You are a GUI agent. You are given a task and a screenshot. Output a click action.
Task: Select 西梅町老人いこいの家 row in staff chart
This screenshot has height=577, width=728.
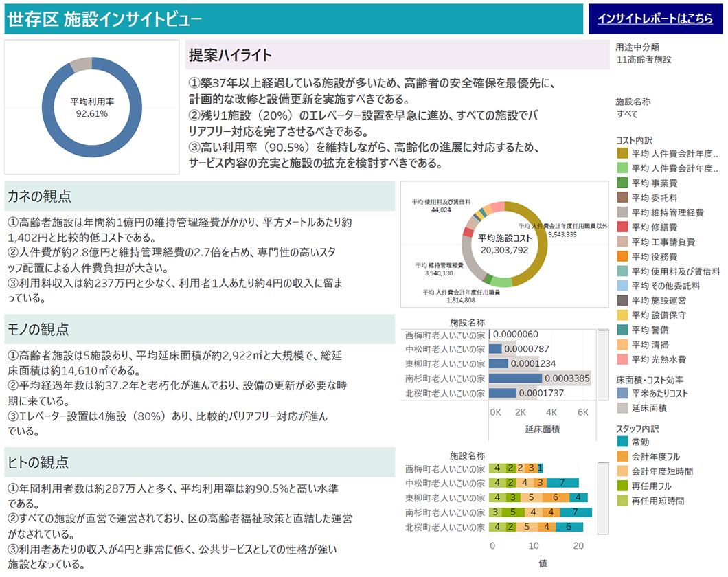[445, 468]
